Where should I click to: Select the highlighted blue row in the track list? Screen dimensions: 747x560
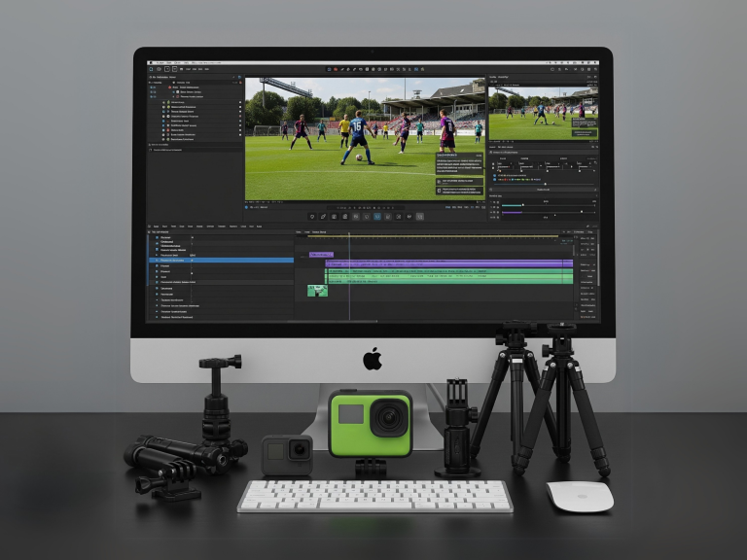(x=222, y=261)
